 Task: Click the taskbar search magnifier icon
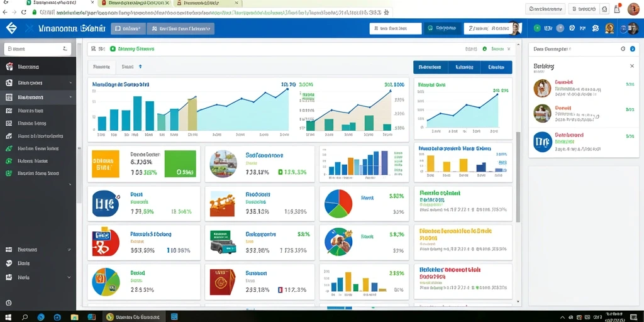click(x=25, y=317)
